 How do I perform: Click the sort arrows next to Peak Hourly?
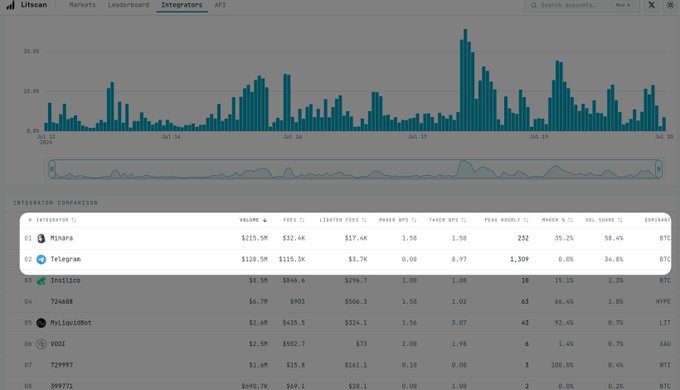[526, 220]
